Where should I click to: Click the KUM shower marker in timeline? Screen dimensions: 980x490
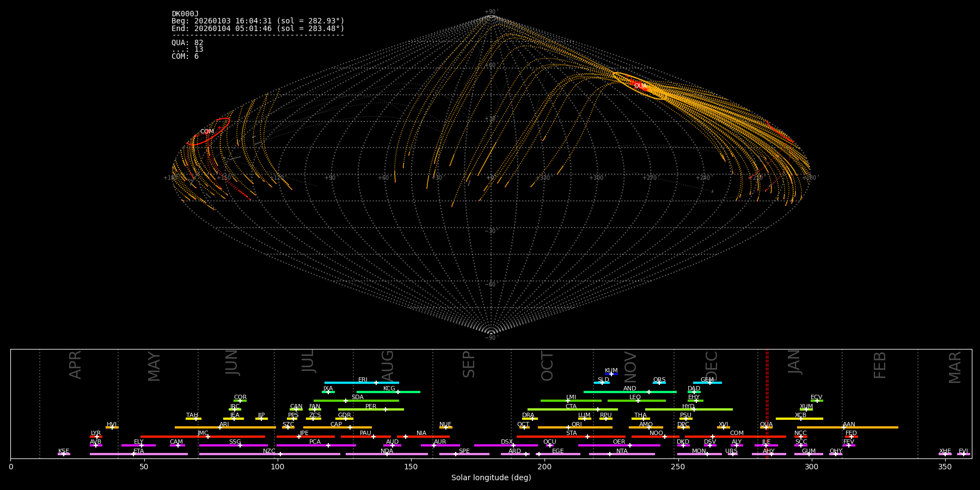click(611, 374)
